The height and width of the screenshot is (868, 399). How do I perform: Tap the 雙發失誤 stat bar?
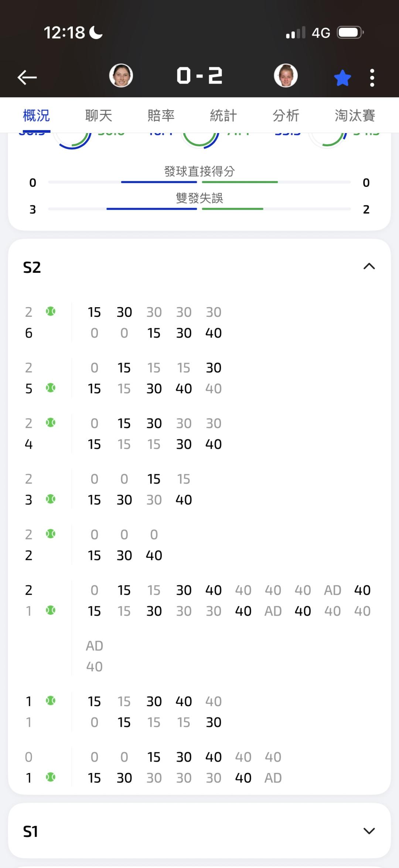[199, 209]
